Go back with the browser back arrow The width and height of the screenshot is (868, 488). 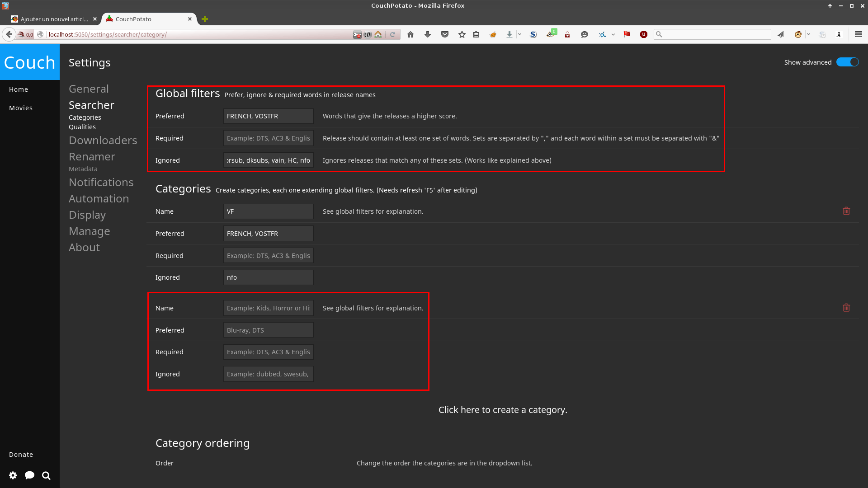pos(9,34)
